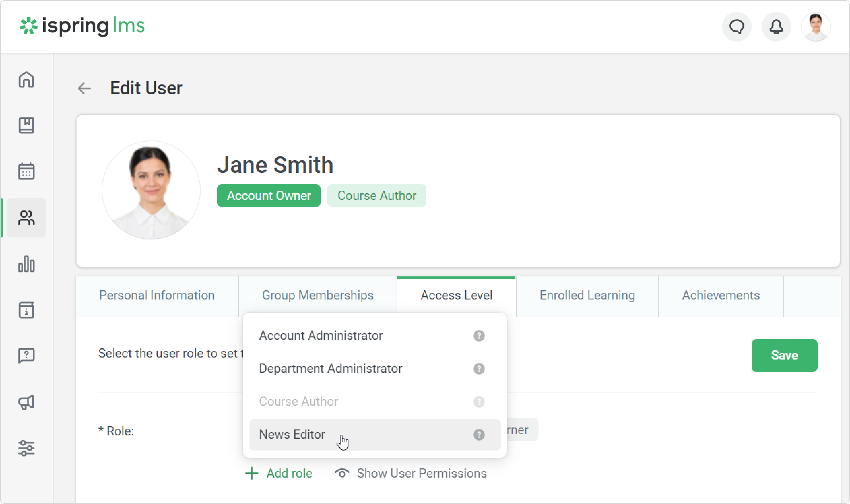This screenshot has width=850, height=504.
Task: Open the Calendar icon in sidebar
Action: [26, 171]
